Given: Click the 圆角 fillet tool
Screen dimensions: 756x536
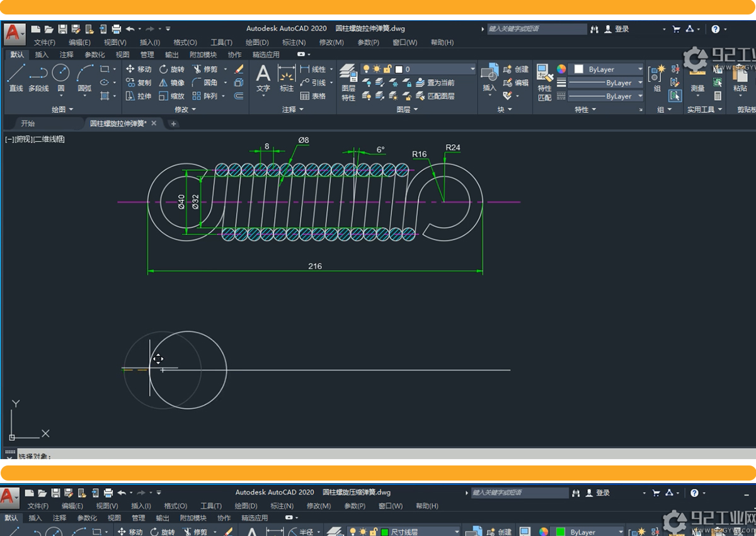Looking at the screenshot, I should pos(205,83).
